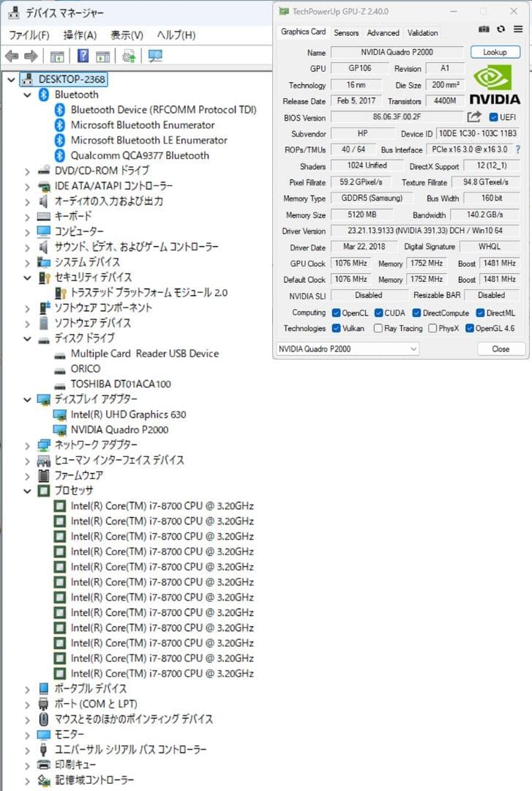Click the Device Manager title bar icon
532x791 pixels.
coord(14,12)
